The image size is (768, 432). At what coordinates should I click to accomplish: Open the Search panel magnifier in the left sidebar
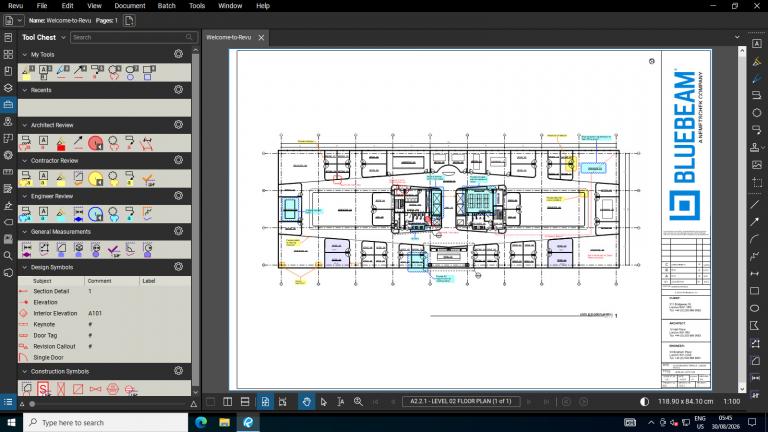point(8,255)
